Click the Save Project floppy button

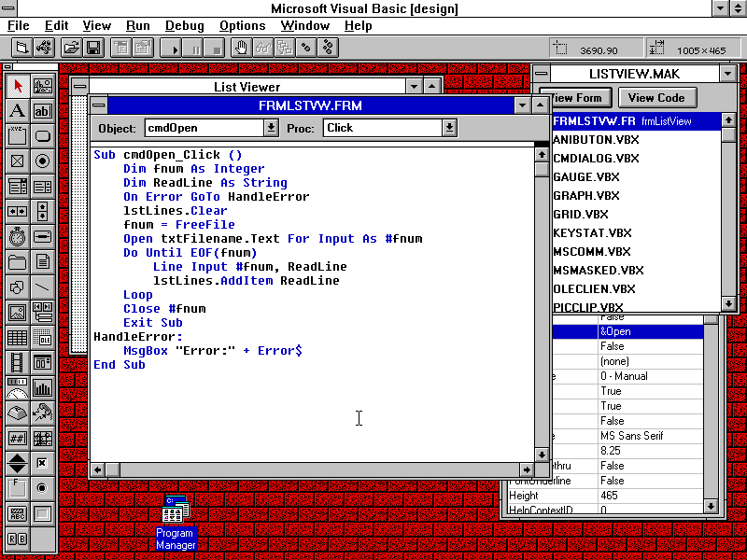94,49
